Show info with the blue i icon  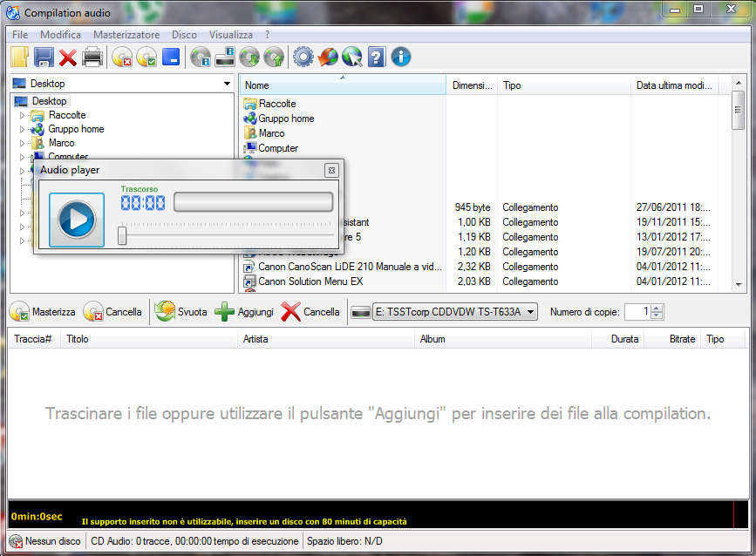400,57
